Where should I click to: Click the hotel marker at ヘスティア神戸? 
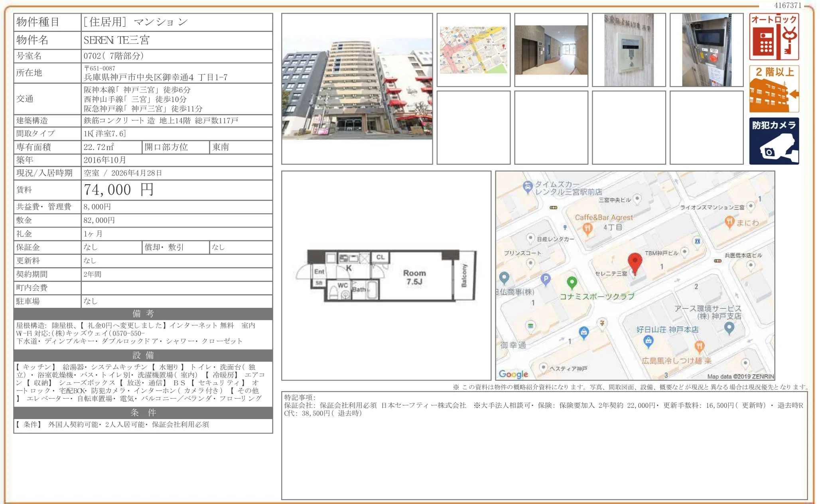point(543,368)
